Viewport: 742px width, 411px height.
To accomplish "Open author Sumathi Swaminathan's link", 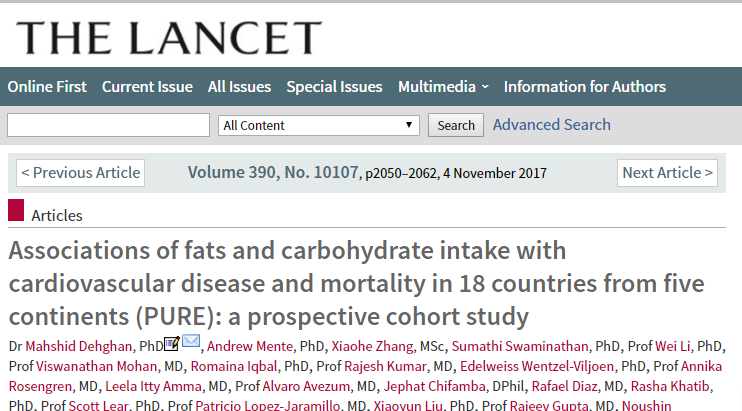I will click(520, 346).
